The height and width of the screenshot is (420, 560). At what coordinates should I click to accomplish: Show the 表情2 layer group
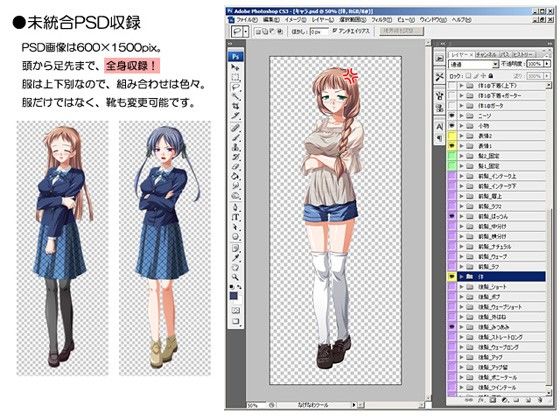coord(452,136)
